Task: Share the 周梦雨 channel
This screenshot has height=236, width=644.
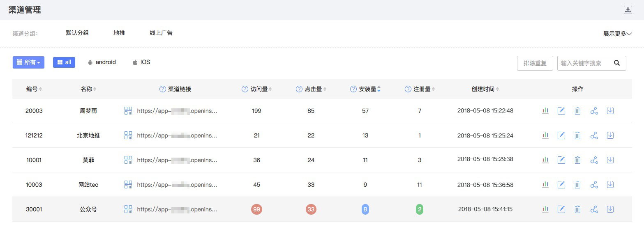Action: click(594, 111)
